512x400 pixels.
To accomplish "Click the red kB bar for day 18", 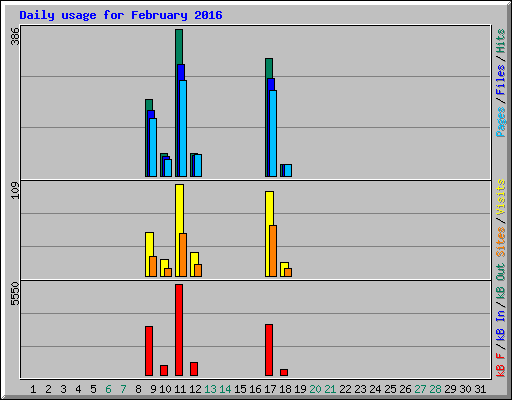I will point(284,372).
